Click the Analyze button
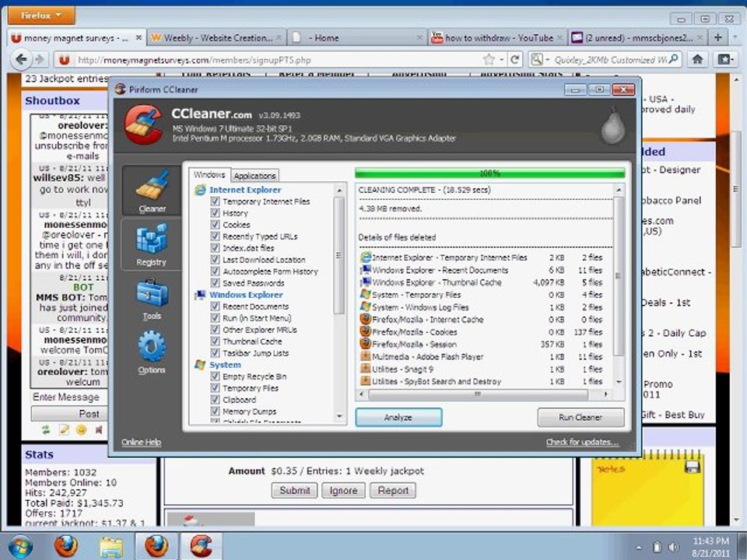Image resolution: width=747 pixels, height=560 pixels. pyautogui.click(x=398, y=417)
